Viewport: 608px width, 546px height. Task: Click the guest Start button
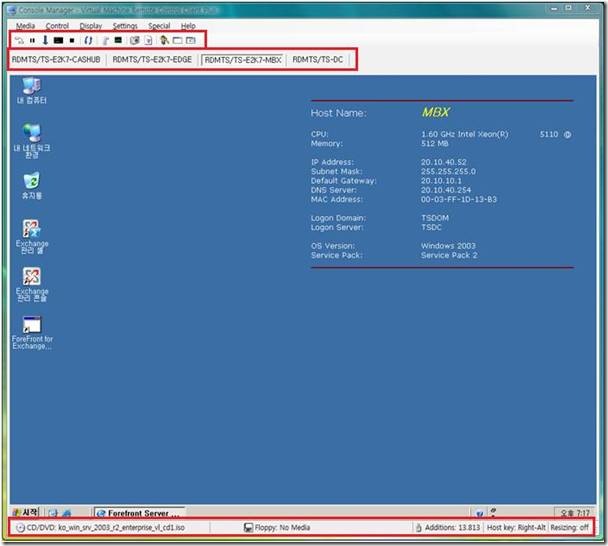click(26, 513)
